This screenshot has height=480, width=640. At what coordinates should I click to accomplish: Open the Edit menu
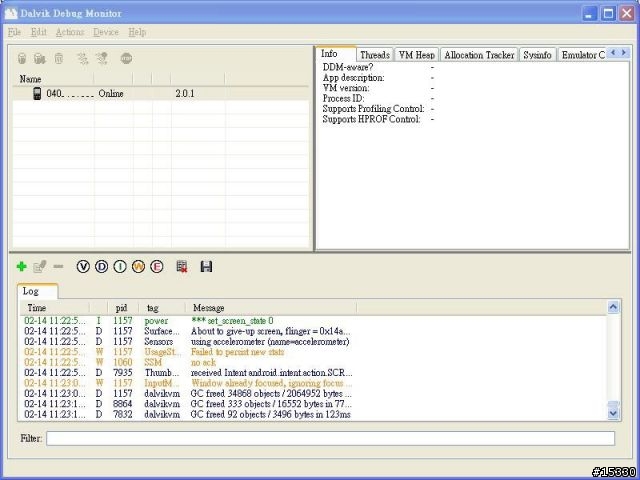point(38,32)
